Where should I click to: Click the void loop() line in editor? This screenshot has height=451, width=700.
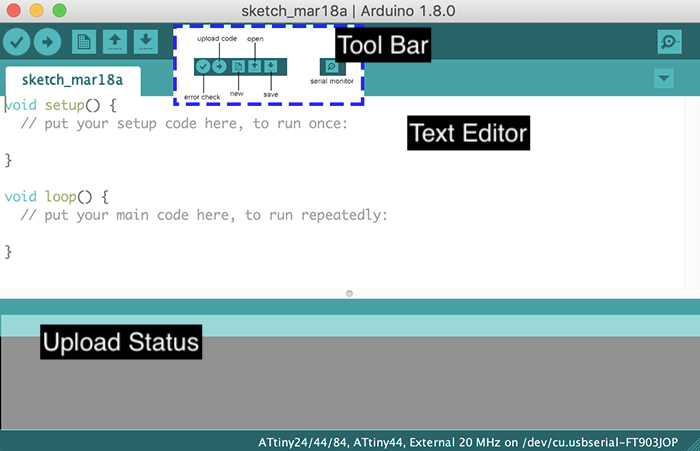pos(57,197)
